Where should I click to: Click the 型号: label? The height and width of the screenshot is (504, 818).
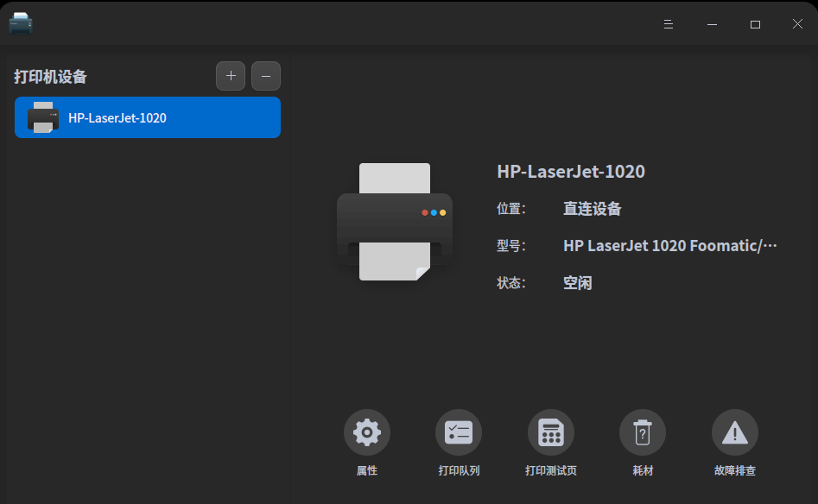coord(510,245)
